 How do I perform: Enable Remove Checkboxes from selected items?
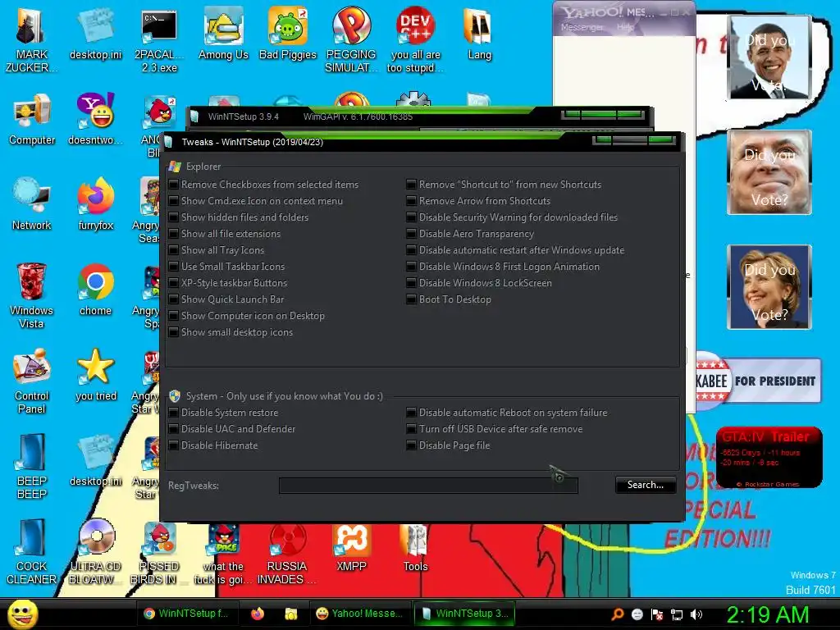click(x=174, y=185)
